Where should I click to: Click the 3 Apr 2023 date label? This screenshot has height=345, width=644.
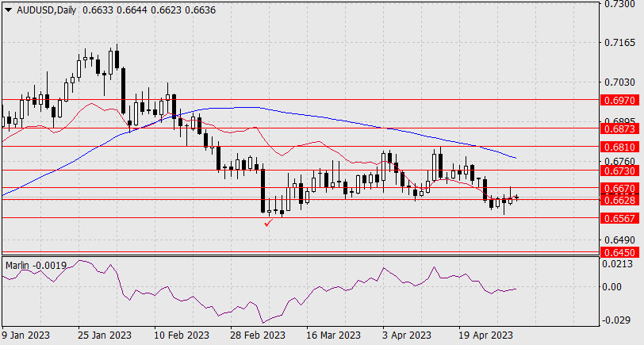[407, 335]
